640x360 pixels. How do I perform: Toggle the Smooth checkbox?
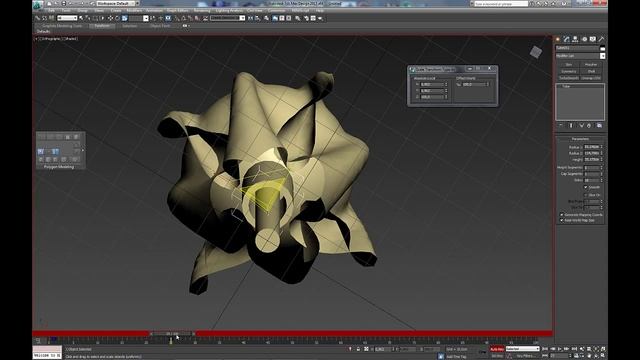pyautogui.click(x=586, y=187)
